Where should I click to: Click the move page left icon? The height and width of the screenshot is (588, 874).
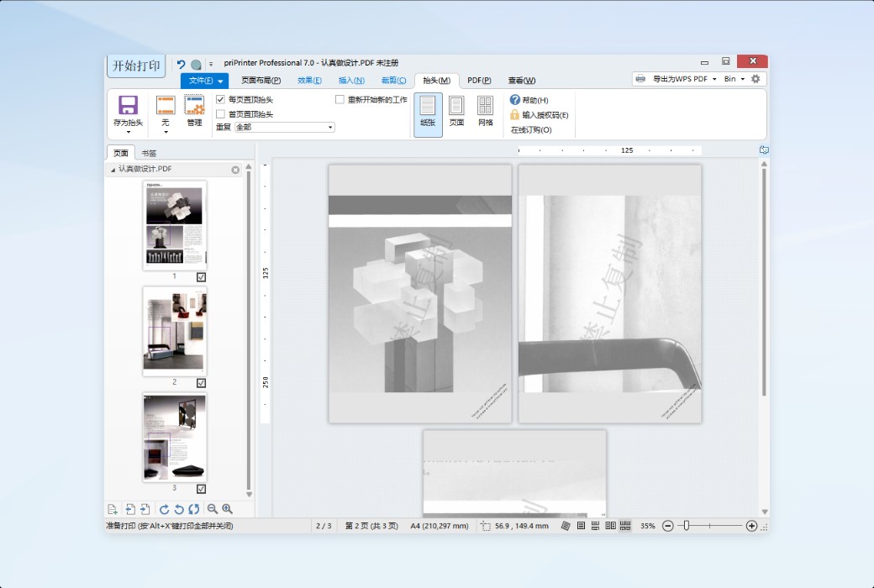130,509
